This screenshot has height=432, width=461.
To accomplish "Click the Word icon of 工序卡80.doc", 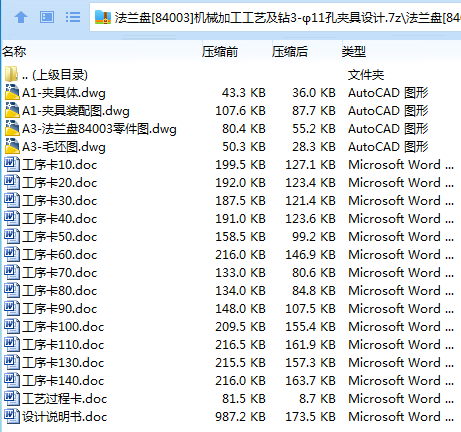I will click(x=12, y=290).
